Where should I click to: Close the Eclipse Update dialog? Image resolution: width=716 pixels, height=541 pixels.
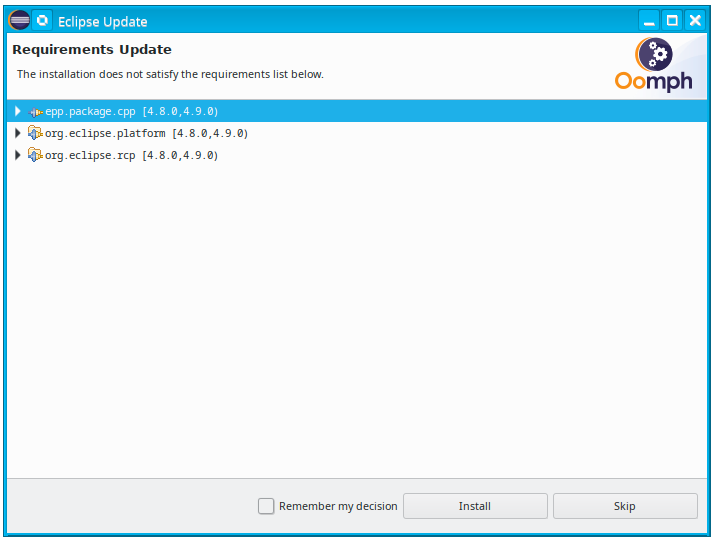click(x=695, y=21)
